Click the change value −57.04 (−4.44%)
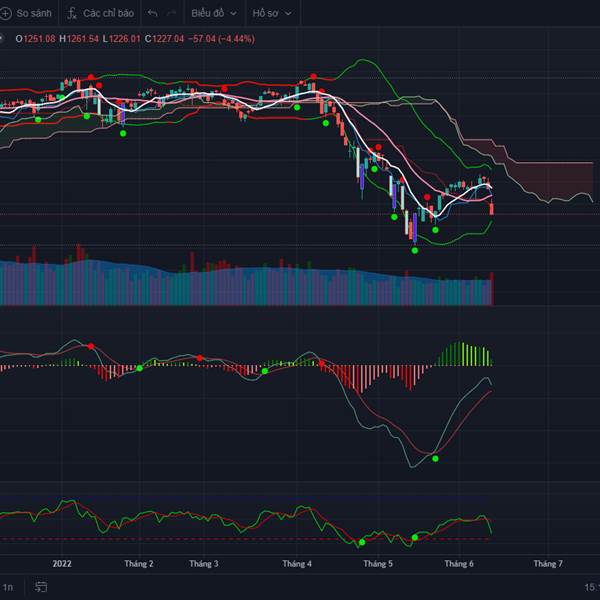The height and width of the screenshot is (600, 600). [221, 39]
